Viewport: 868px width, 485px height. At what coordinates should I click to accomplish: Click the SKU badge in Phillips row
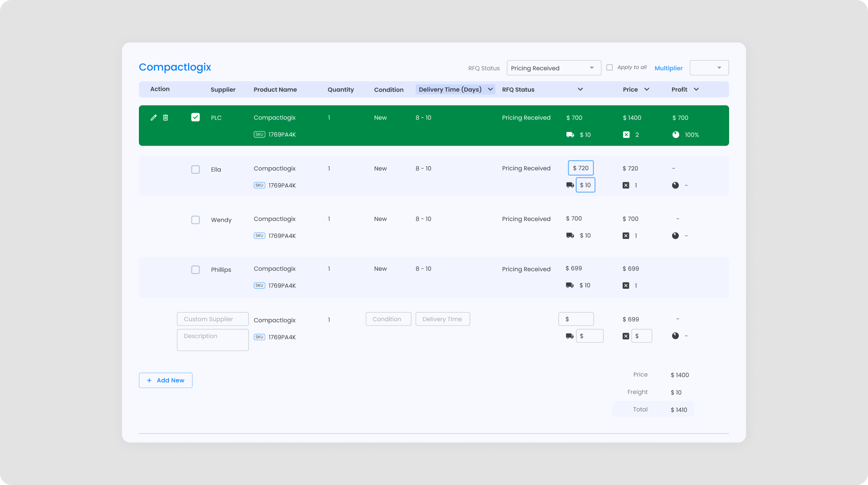pos(259,286)
